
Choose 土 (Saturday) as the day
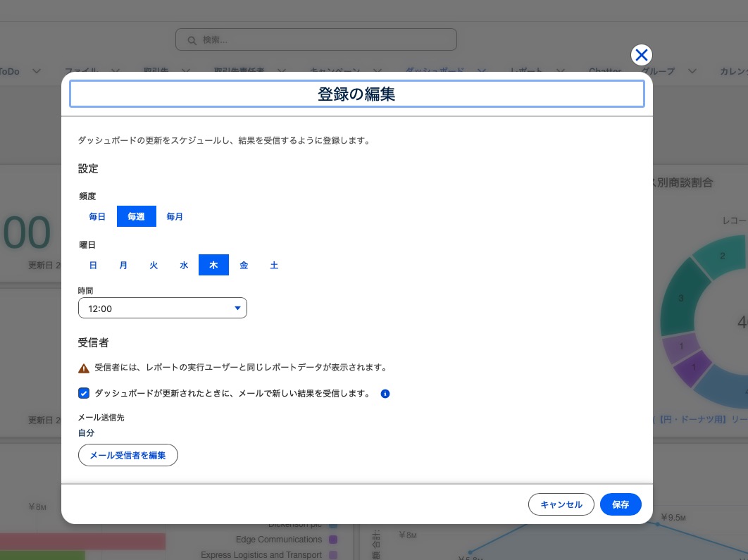coord(274,266)
